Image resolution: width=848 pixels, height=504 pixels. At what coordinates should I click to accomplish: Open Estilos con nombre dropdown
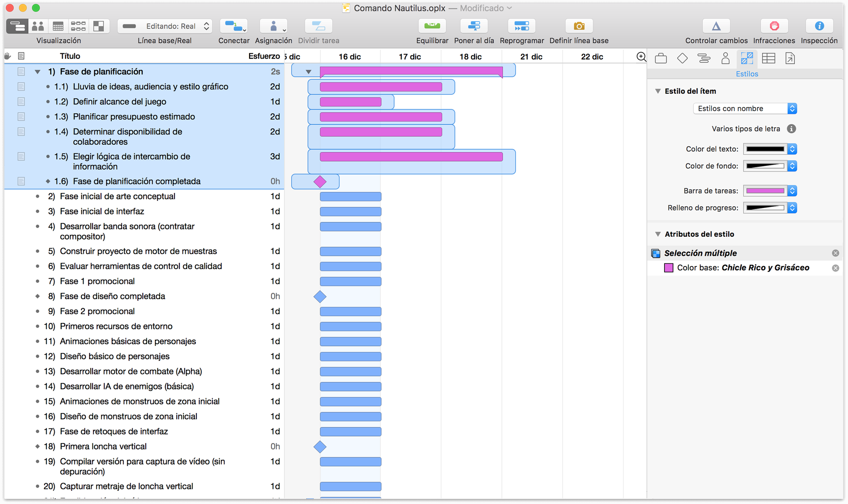[x=745, y=108]
